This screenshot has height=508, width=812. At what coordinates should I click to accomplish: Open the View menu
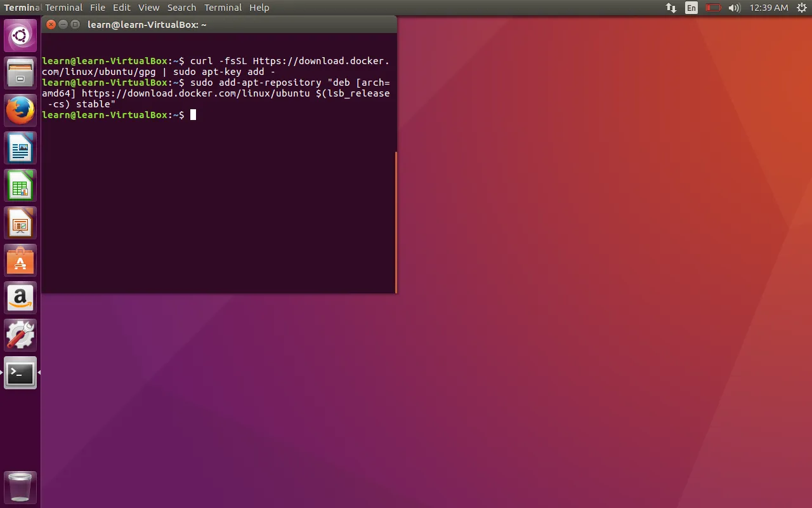tap(149, 8)
